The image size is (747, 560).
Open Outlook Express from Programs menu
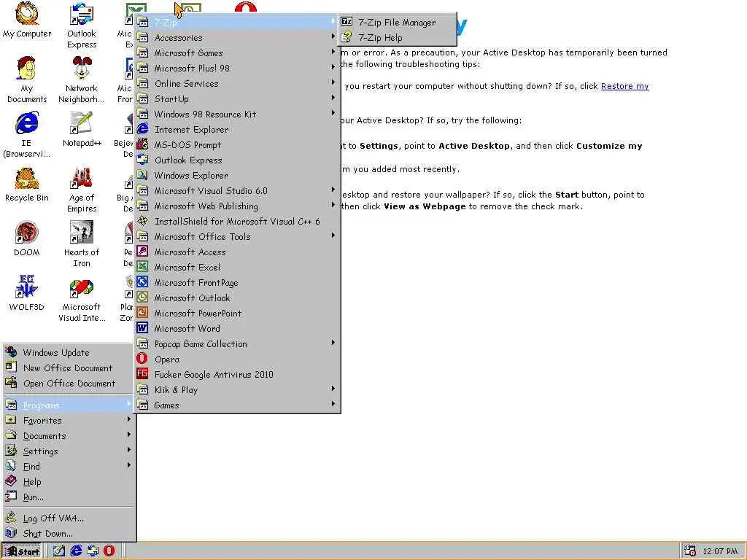point(237,160)
